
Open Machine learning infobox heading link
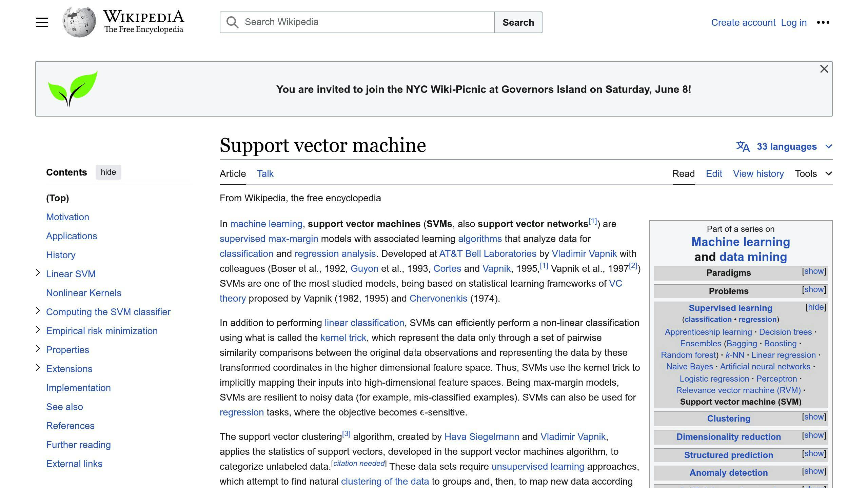[x=741, y=242]
